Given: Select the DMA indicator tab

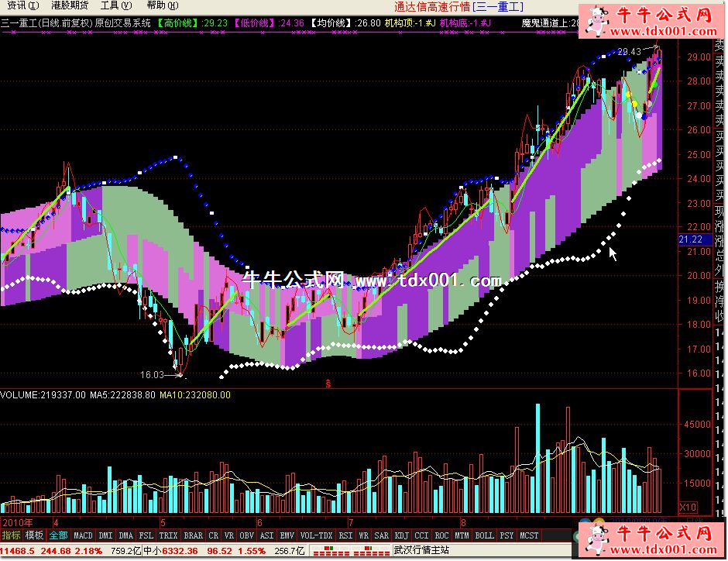Looking at the screenshot, I should [125, 535].
